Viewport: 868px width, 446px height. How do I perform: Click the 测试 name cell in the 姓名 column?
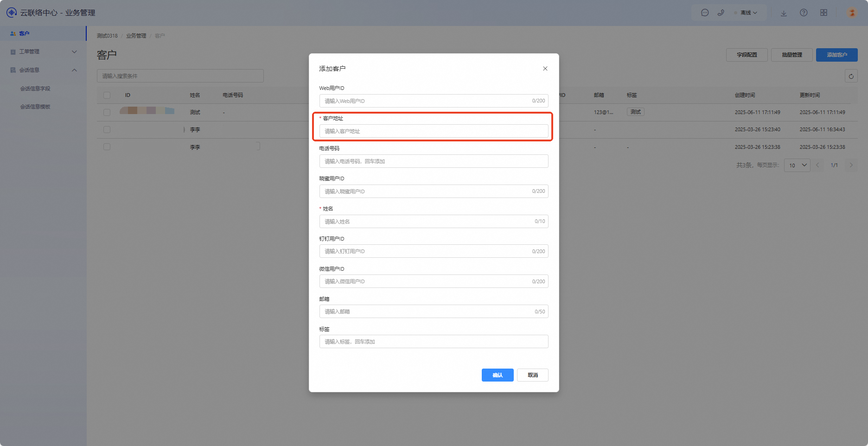click(x=195, y=112)
